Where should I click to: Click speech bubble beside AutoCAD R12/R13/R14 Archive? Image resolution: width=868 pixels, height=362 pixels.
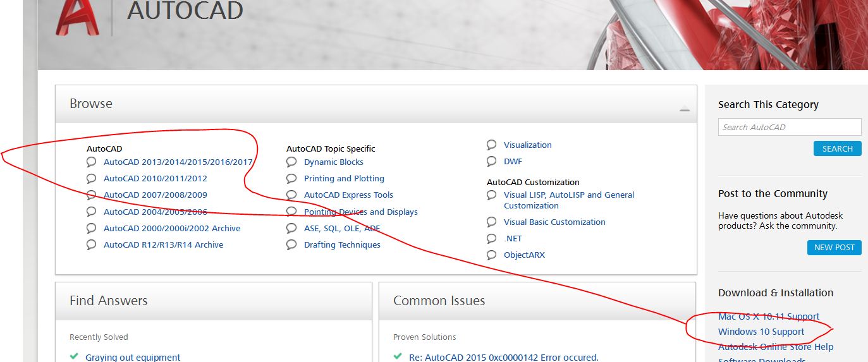click(92, 245)
